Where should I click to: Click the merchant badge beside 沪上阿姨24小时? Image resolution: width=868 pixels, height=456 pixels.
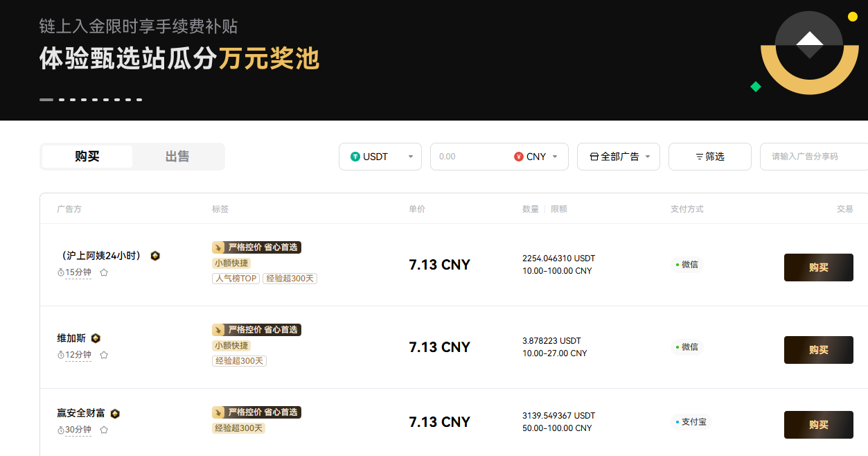(x=155, y=256)
